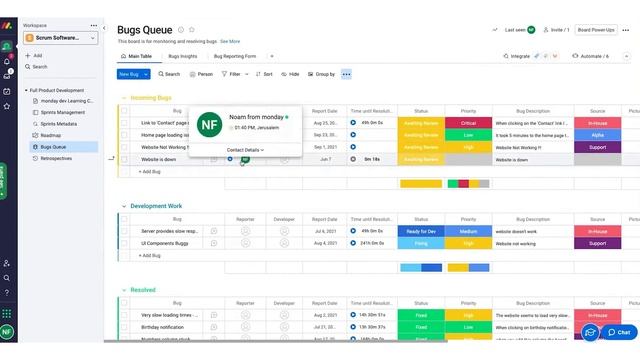
Task: Start timer for Server provides slow resp row
Action: [353, 231]
